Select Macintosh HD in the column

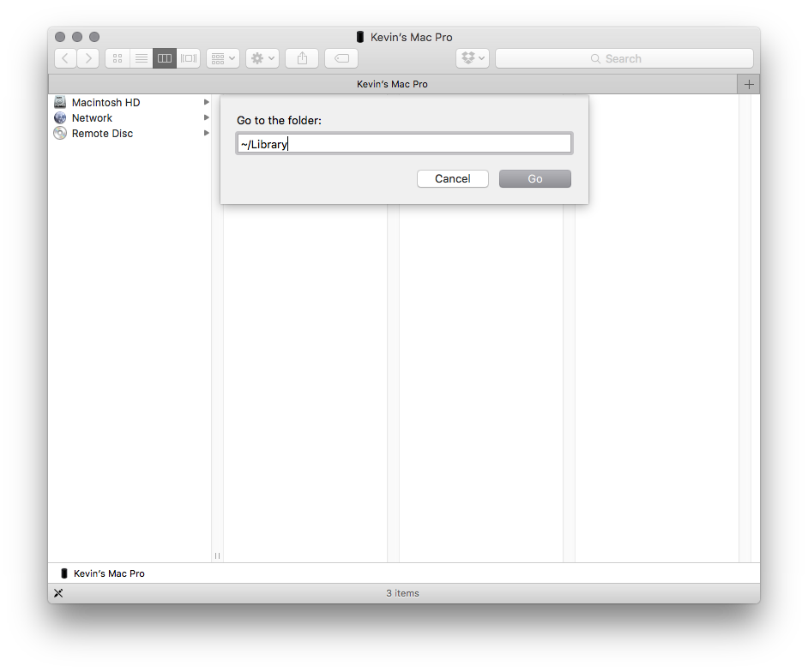tap(131, 103)
